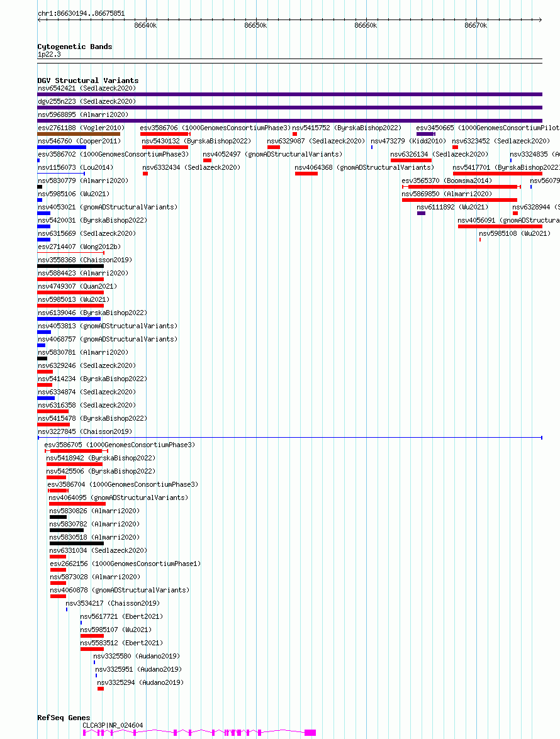The width and height of the screenshot is (560, 739).
Task: Click nsv3325294 (Audano2019) label
Action: pyautogui.click(x=140, y=682)
